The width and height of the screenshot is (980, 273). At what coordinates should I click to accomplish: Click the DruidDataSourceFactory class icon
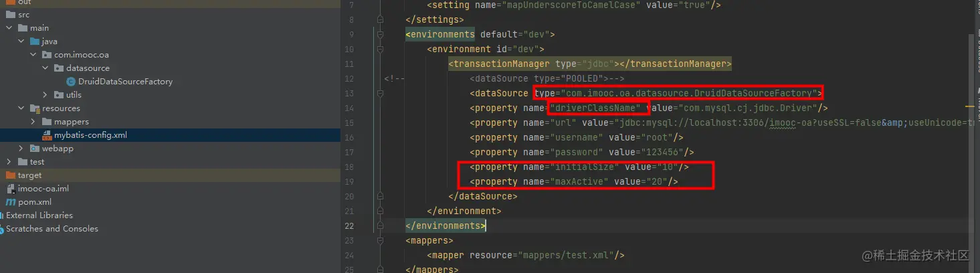coord(71,82)
